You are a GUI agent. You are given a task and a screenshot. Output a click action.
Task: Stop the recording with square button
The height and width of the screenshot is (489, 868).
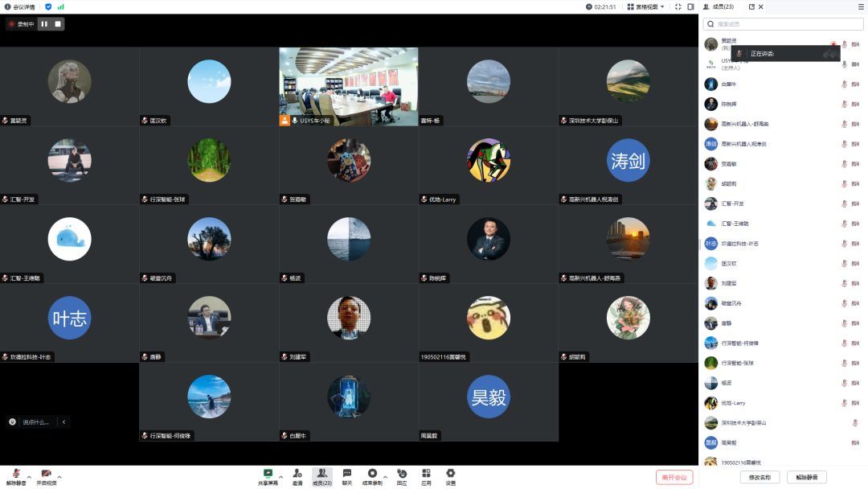(58, 24)
